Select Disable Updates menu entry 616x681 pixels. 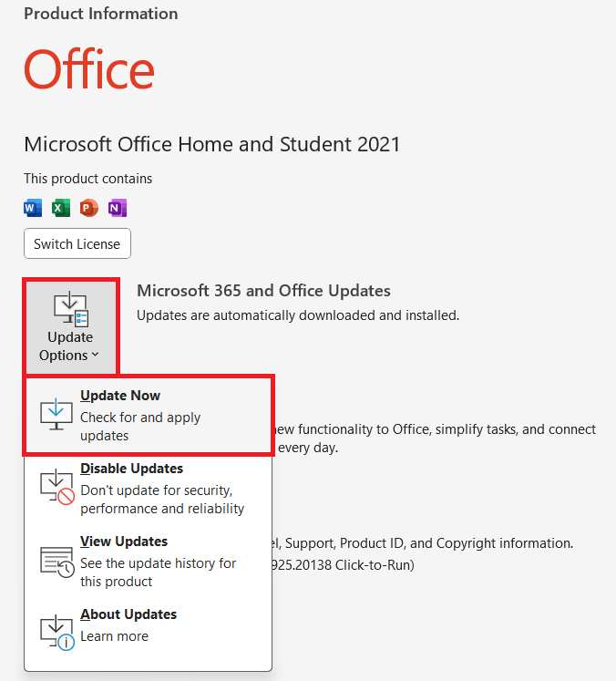click(x=148, y=489)
